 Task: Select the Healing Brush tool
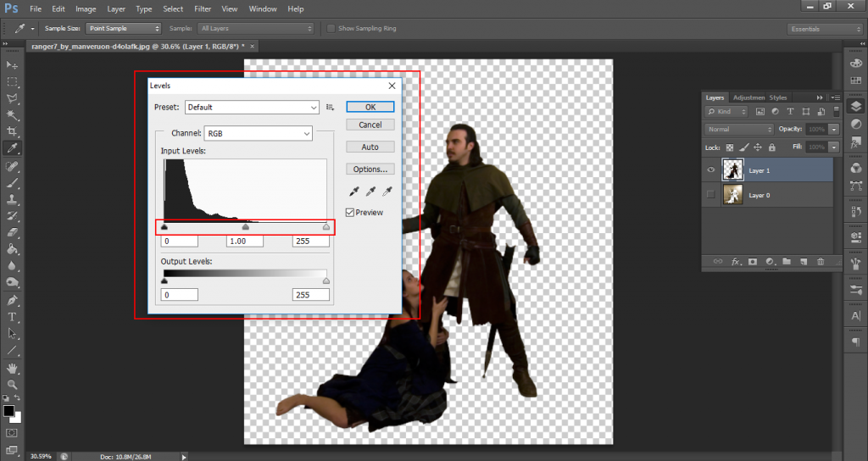[x=12, y=166]
